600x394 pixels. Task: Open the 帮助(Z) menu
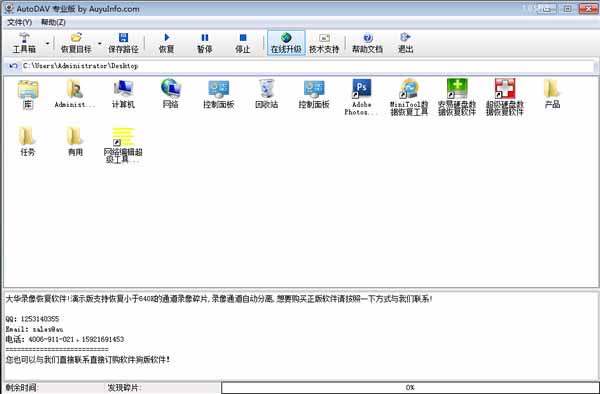click(x=53, y=22)
